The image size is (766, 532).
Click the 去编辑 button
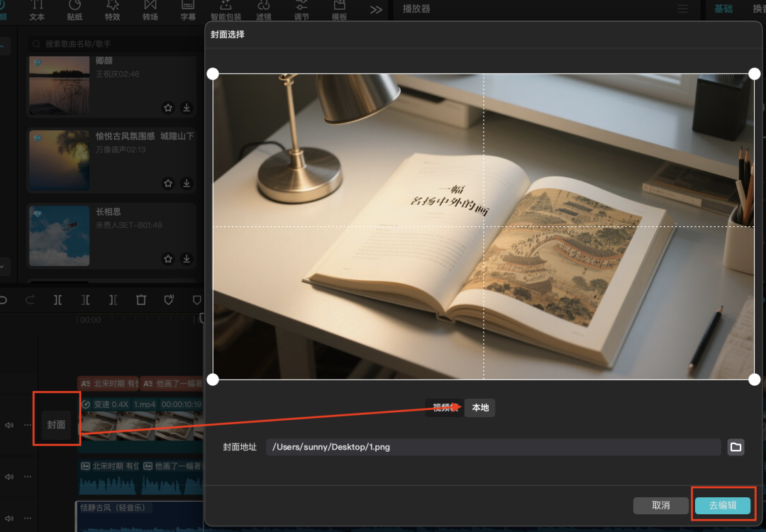click(x=722, y=505)
